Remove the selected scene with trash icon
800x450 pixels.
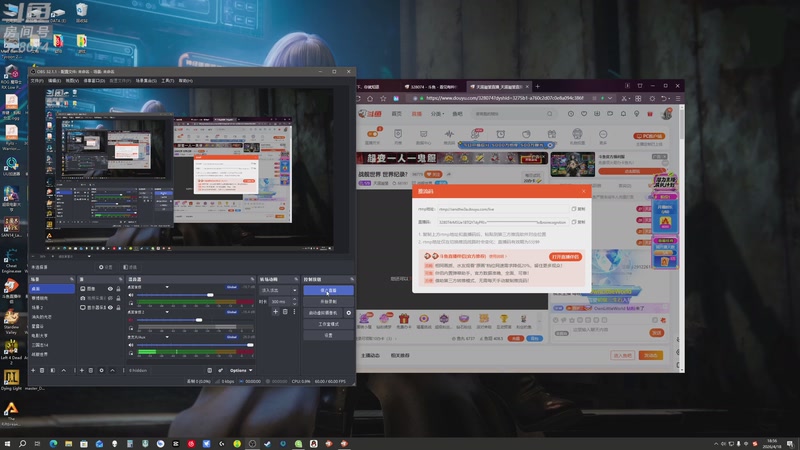click(x=42, y=370)
